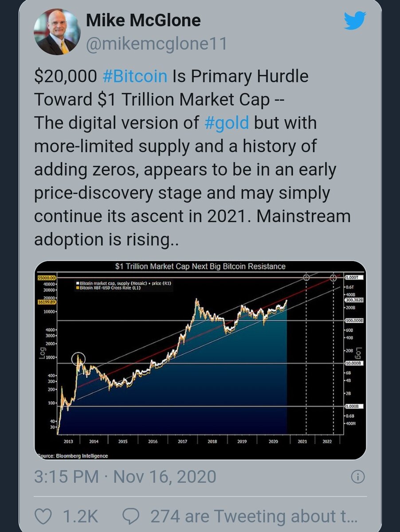This screenshot has width=400, height=532.
Task: Open the @mikemcglone11 handle
Action: pyautogui.click(x=156, y=43)
